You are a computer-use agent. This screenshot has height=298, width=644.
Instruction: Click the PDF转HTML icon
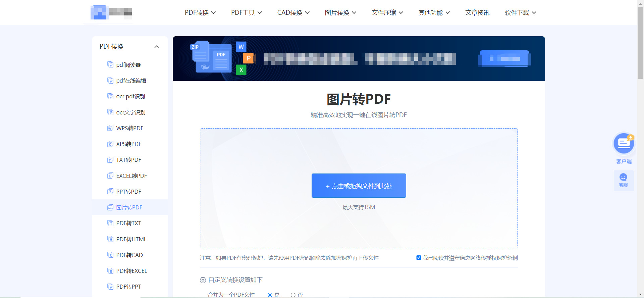[110, 239]
